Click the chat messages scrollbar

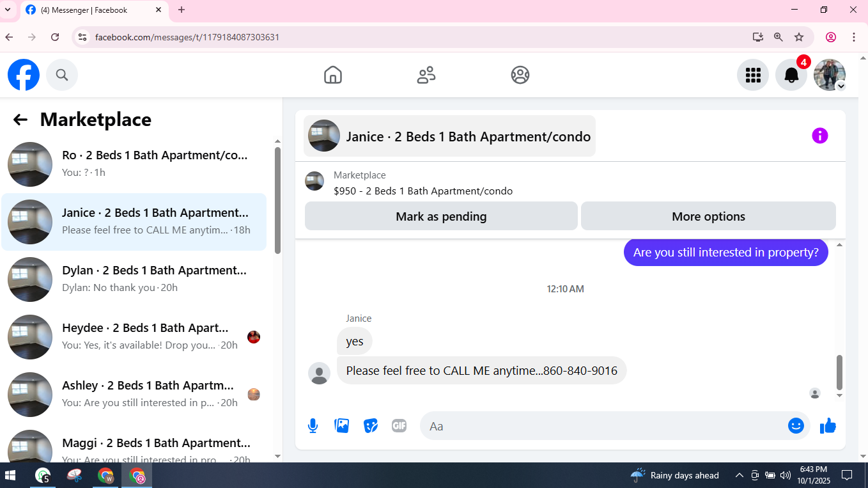tap(839, 372)
